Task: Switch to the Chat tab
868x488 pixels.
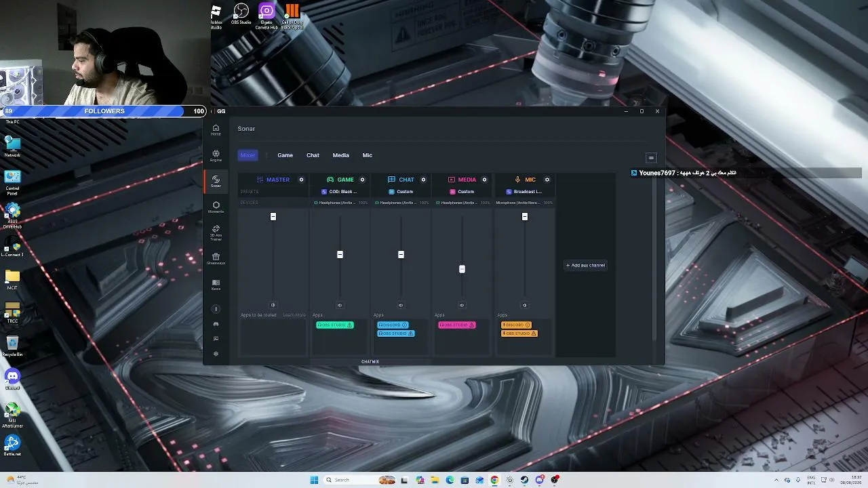Action: [313, 155]
